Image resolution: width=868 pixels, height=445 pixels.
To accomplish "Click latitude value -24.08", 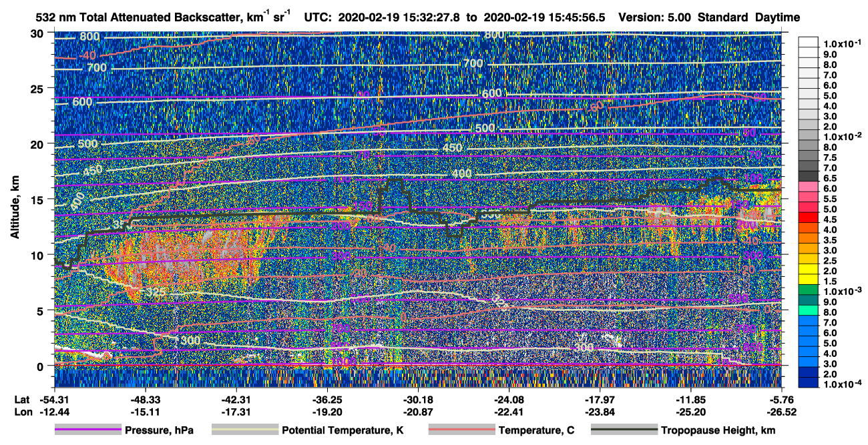I will coord(509,400).
